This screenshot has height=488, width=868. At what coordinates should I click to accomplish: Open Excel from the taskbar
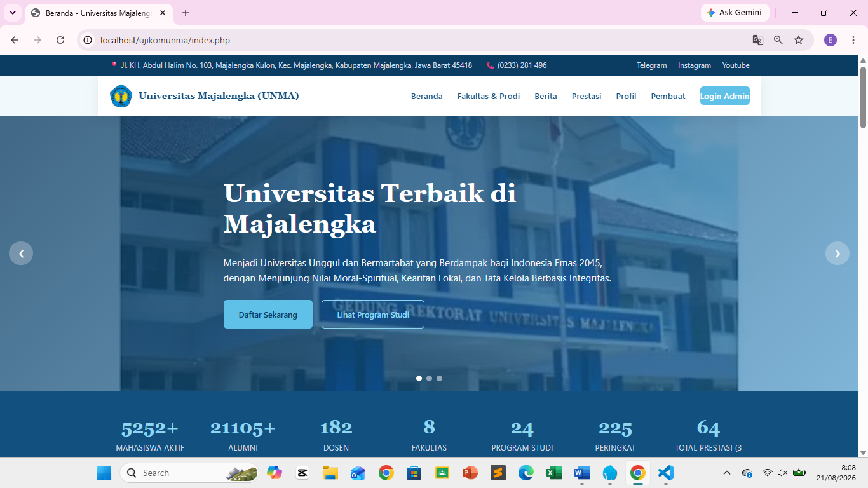(553, 473)
